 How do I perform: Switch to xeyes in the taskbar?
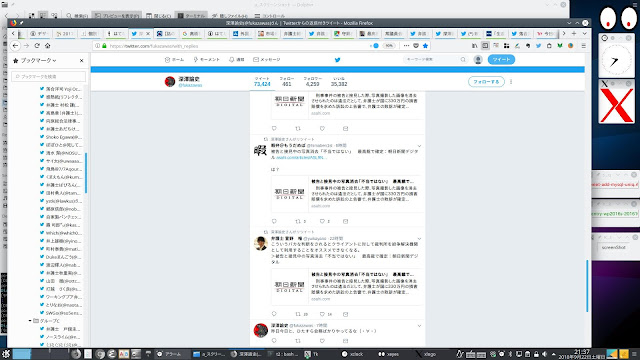[389, 354]
